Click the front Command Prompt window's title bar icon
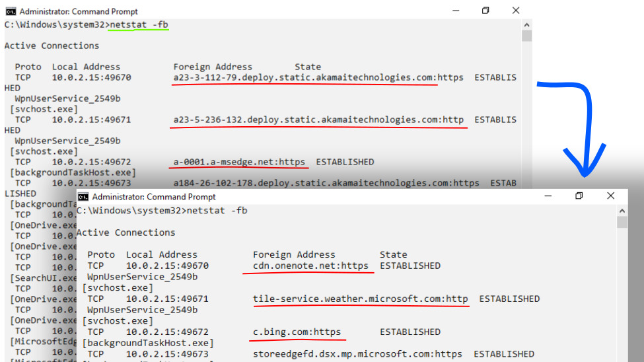The height and width of the screenshot is (362, 644). click(x=83, y=197)
